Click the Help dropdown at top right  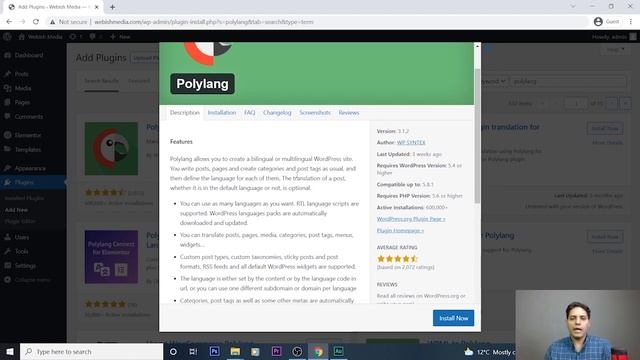click(x=615, y=49)
